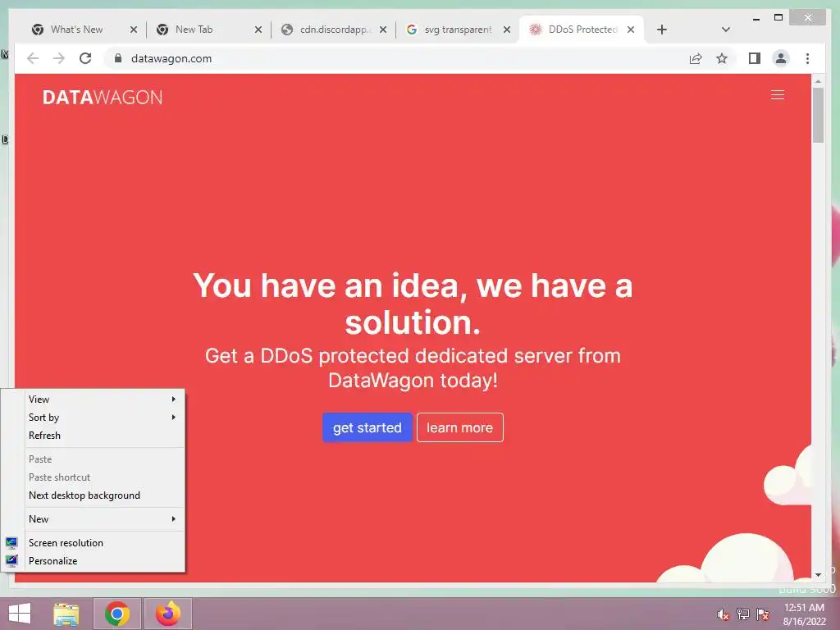Close the DDoS Protected tab
Viewport: 840px width, 630px height.
point(631,30)
